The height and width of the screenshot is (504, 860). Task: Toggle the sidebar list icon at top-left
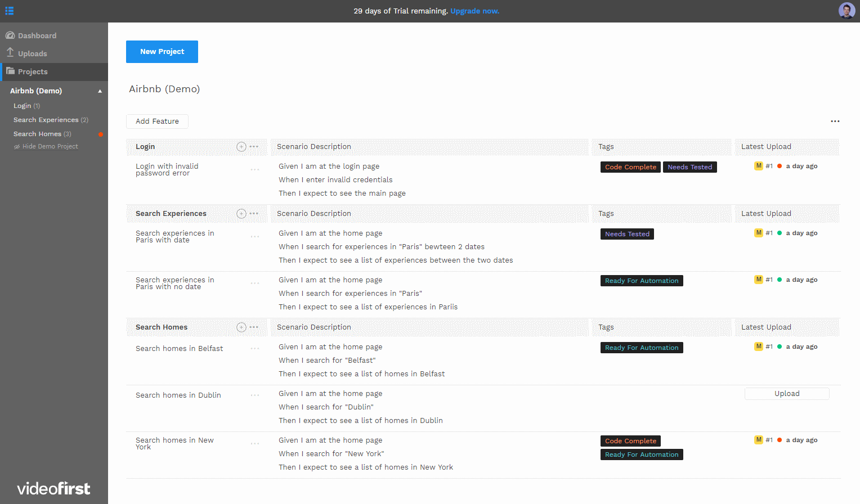[10, 11]
